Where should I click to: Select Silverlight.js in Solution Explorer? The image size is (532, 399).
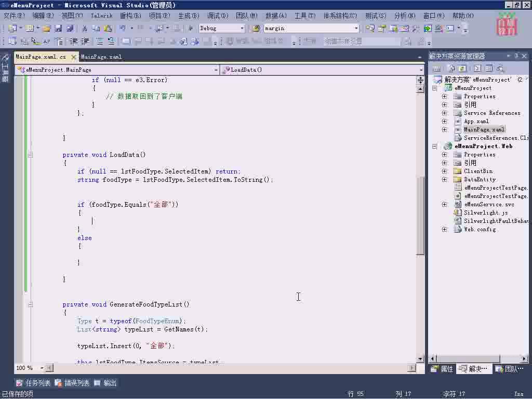[486, 212]
